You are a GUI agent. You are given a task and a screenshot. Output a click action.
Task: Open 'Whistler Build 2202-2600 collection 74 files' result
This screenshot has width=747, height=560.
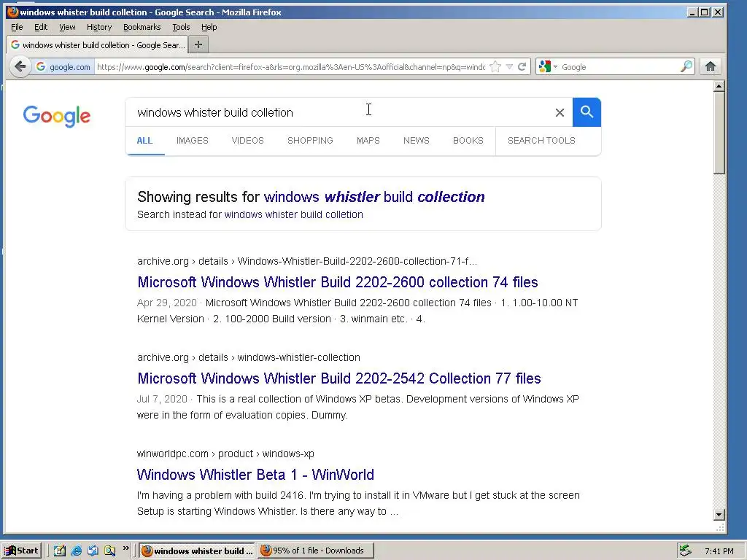click(337, 282)
